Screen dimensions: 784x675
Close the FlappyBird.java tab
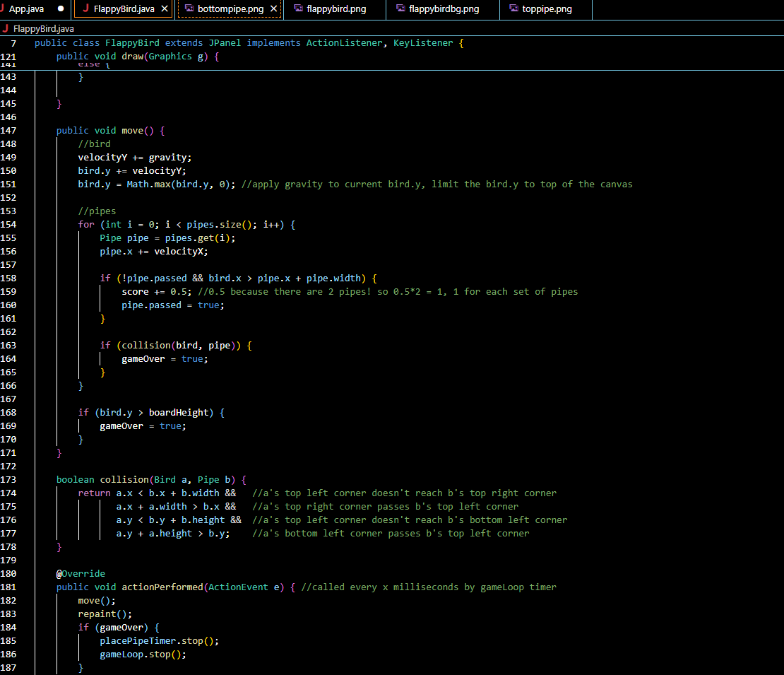tap(165, 9)
